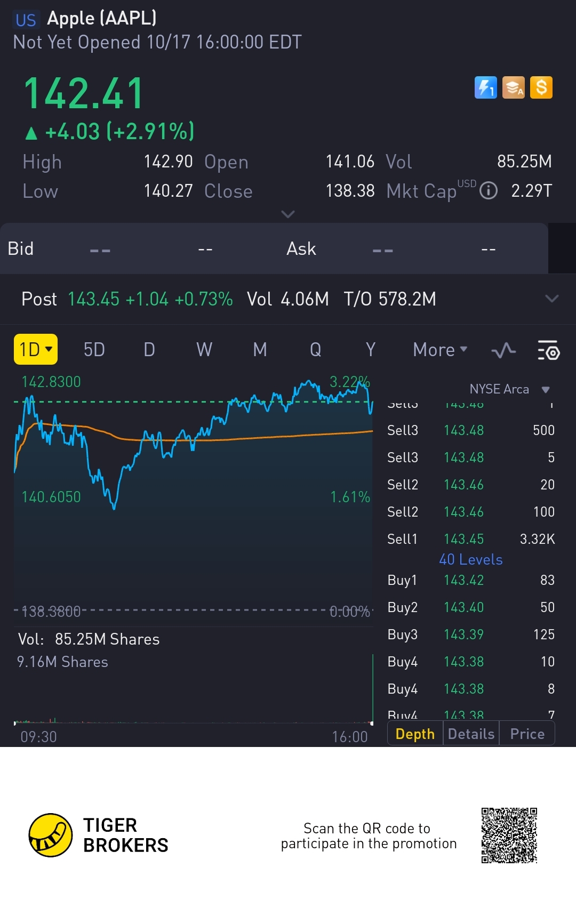Open the Mkt Cap info icon
The height and width of the screenshot is (924, 576).
click(489, 190)
